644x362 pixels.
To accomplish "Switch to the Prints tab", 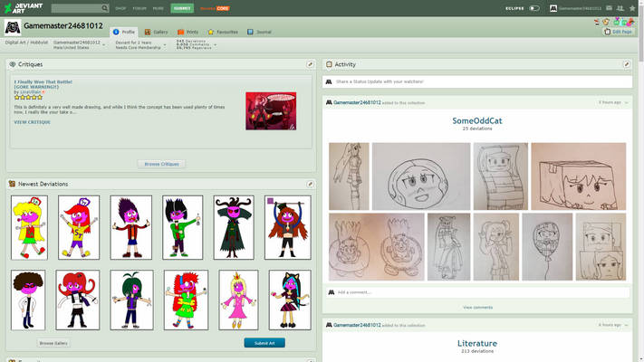I will [187, 32].
